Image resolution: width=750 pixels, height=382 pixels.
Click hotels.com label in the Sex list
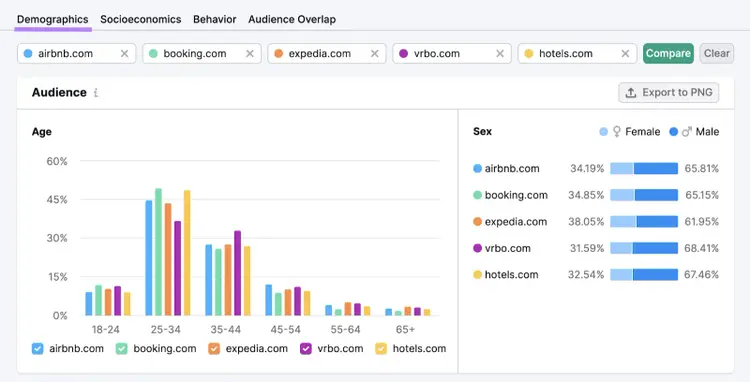point(511,274)
